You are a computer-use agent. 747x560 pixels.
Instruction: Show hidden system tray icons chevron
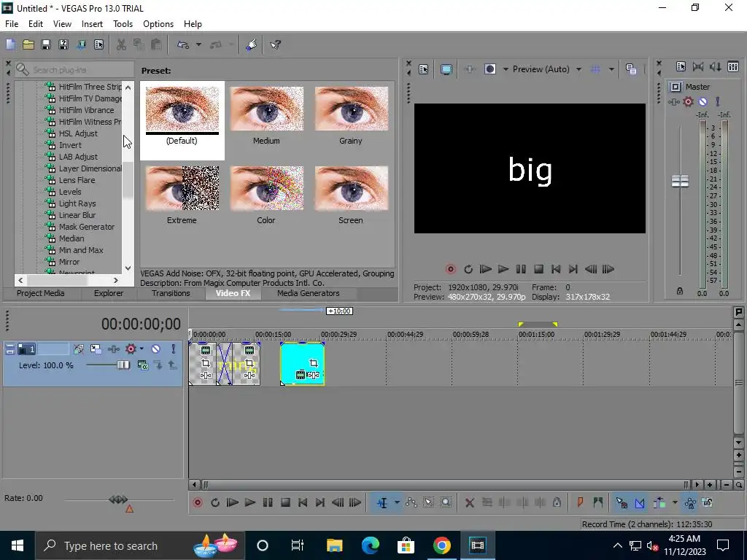click(617, 545)
